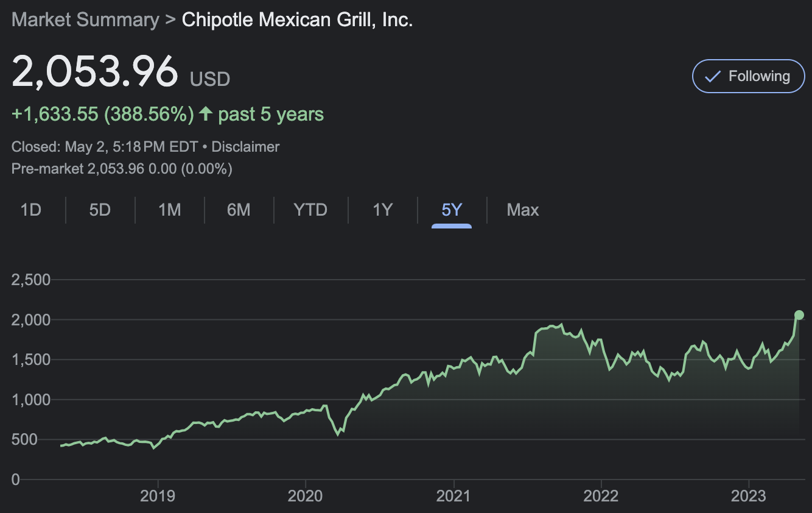Open the Market Summary breadcrumb link
812x513 pixels.
click(85, 19)
